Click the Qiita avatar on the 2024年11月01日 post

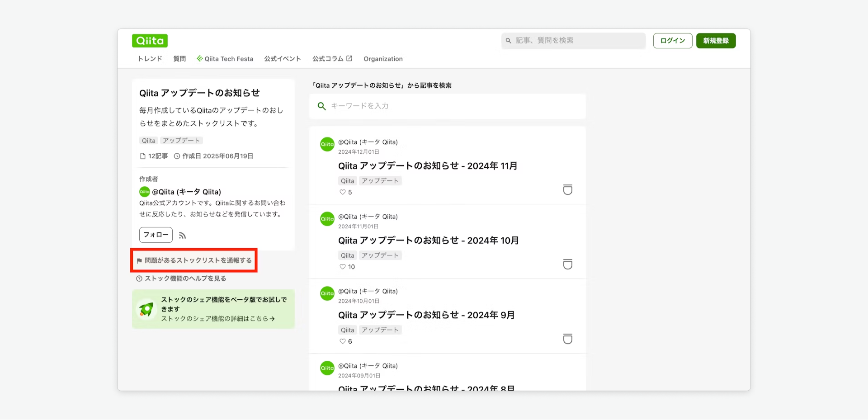327,219
